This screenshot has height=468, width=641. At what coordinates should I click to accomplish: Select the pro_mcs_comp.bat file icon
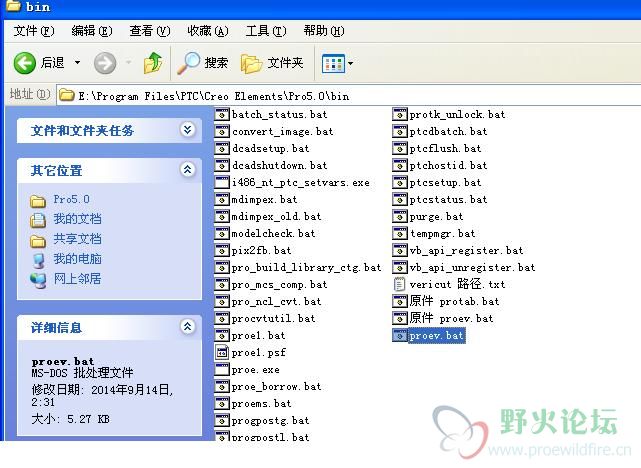coord(222,284)
